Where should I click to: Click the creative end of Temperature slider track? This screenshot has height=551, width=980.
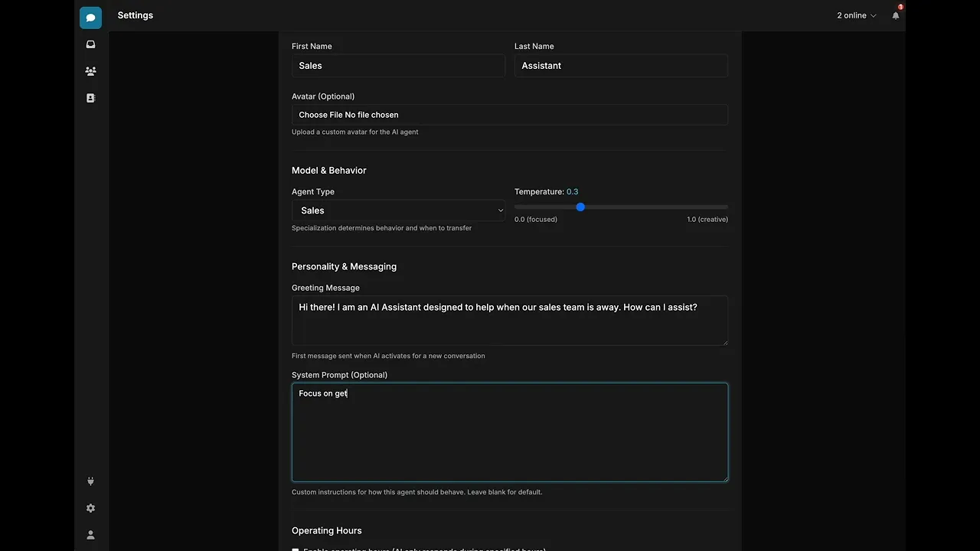(x=725, y=207)
